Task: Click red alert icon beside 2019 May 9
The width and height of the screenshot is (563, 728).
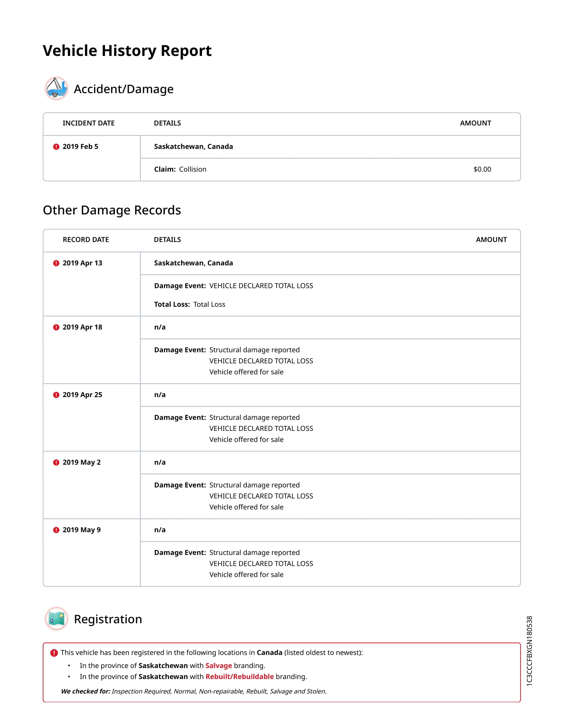Action: click(x=56, y=530)
